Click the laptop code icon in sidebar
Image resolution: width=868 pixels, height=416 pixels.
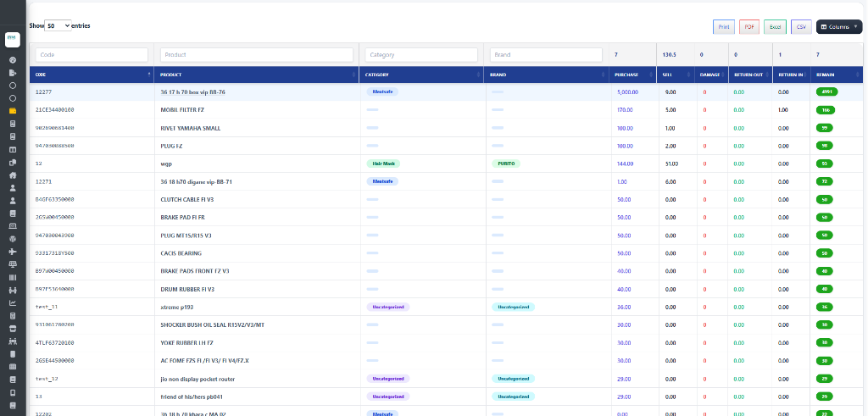(13, 225)
